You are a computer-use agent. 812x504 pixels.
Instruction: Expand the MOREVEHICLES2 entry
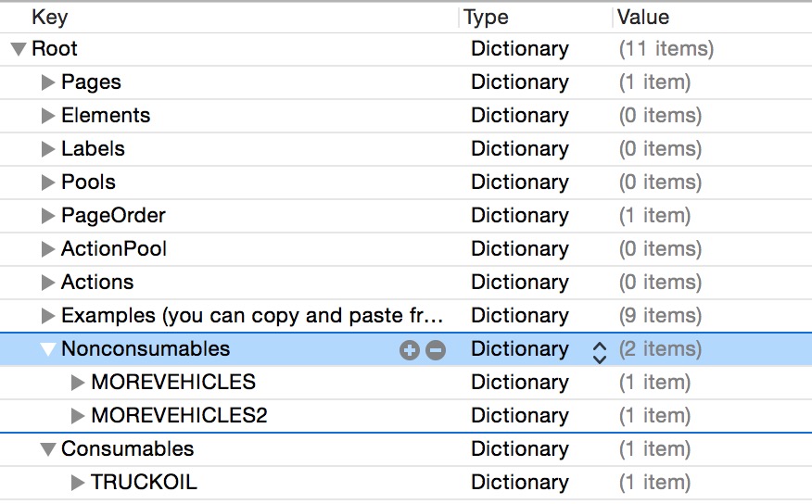[x=78, y=416]
